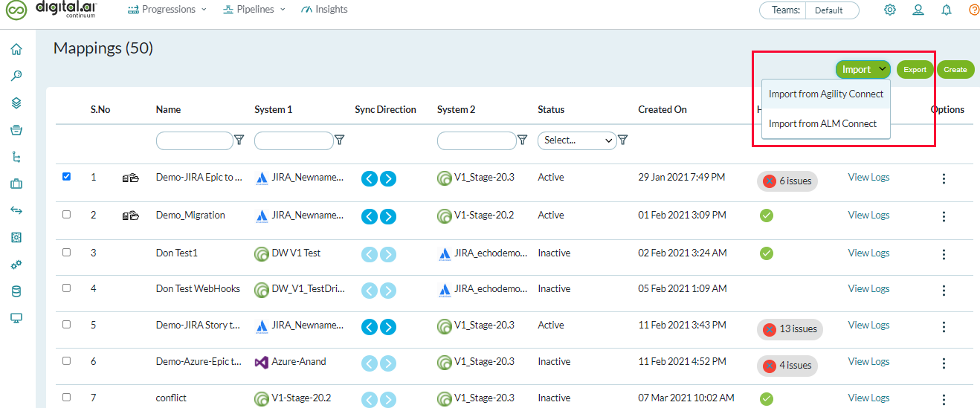Open the layers stack icon in sidebar

pyautogui.click(x=16, y=103)
